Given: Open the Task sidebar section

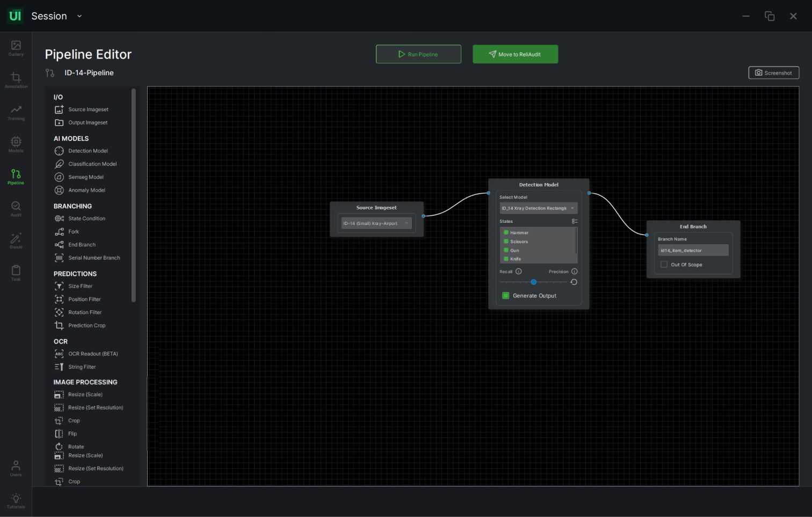Looking at the screenshot, I should (16, 273).
